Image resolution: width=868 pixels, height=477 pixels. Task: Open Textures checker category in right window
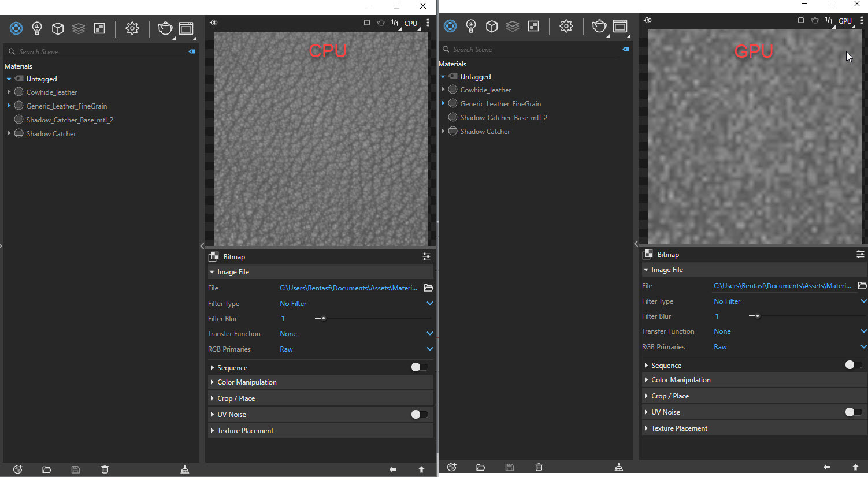[533, 26]
